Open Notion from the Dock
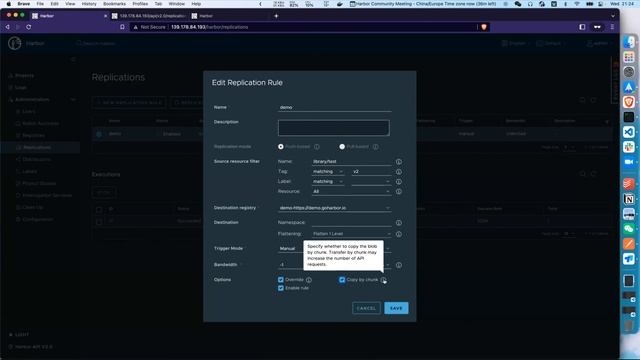This screenshot has height=360, width=640. pyautogui.click(x=629, y=199)
